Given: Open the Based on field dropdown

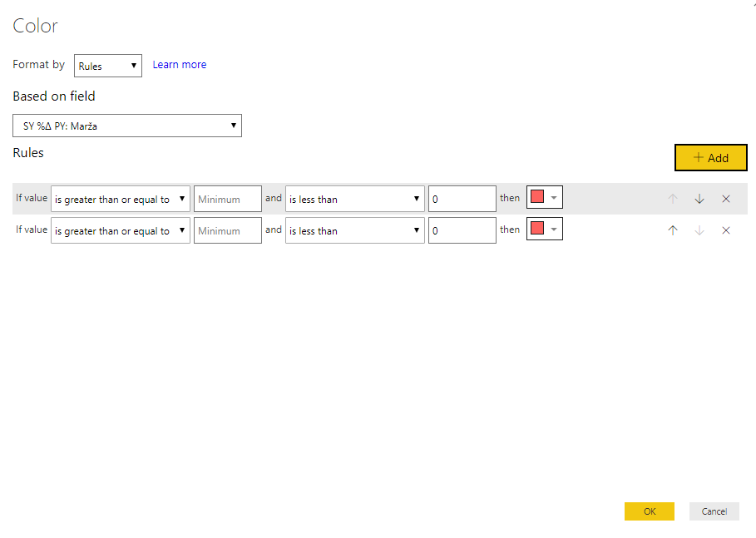Looking at the screenshot, I should click(x=127, y=126).
